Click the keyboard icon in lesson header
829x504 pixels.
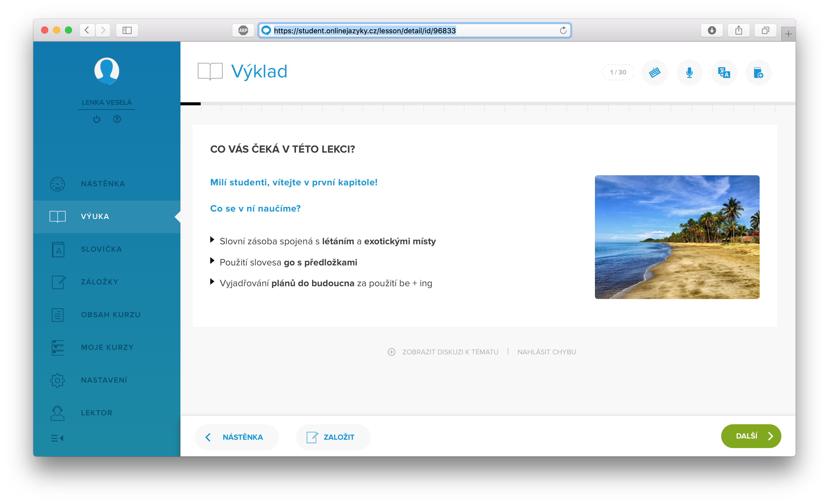pyautogui.click(x=655, y=72)
